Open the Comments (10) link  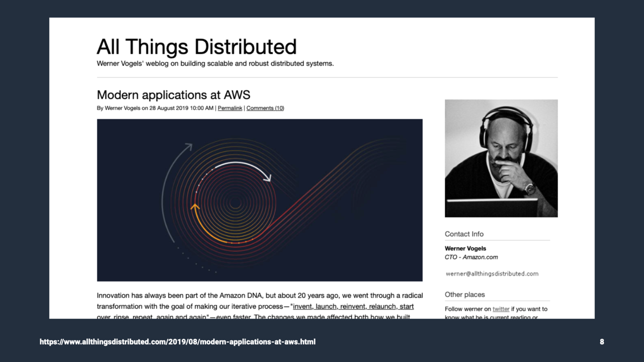265,108
